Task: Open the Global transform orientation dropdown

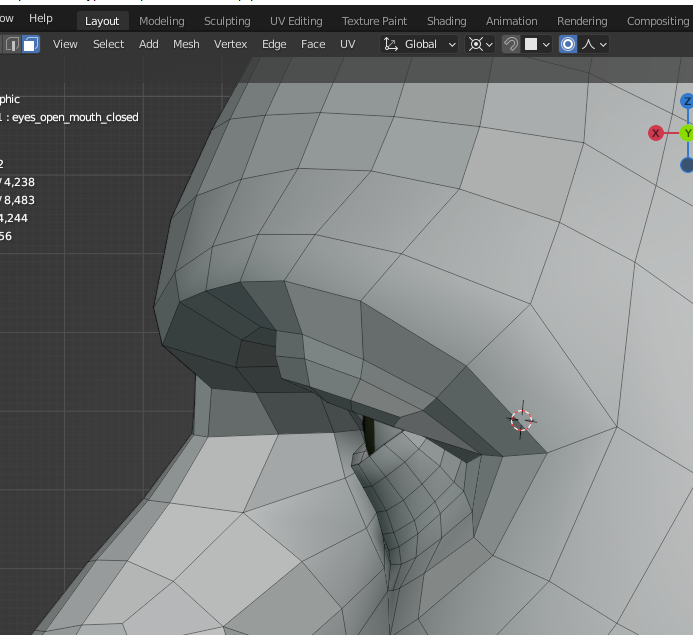Action: click(x=420, y=44)
